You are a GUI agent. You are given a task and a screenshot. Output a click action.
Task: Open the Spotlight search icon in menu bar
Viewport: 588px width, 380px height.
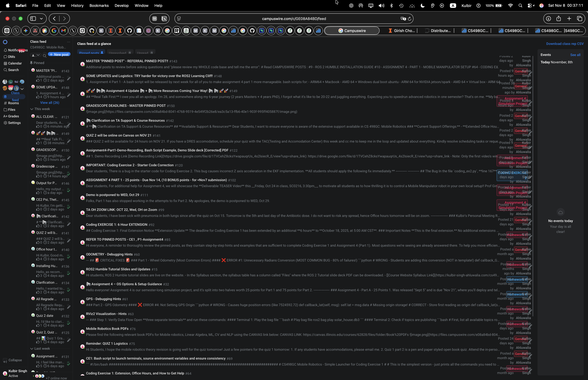coord(520,5)
